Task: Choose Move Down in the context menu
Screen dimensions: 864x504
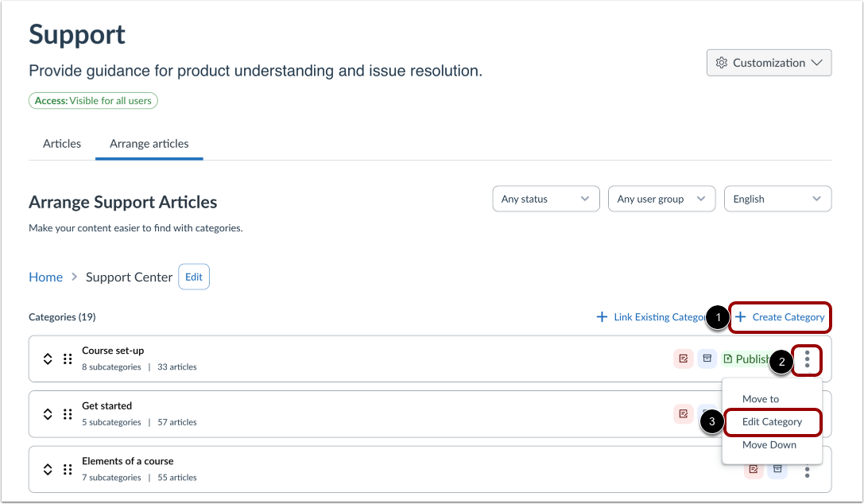Action: [769, 445]
